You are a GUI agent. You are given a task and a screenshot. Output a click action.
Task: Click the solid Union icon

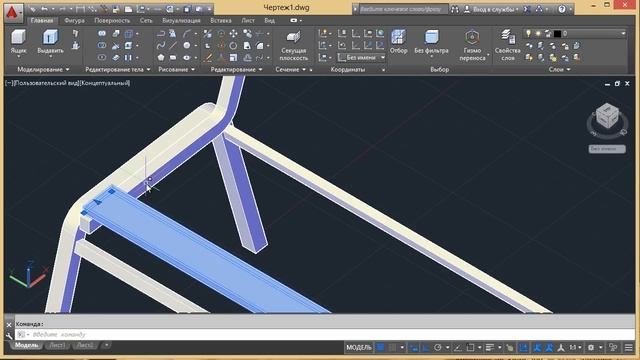pos(102,34)
